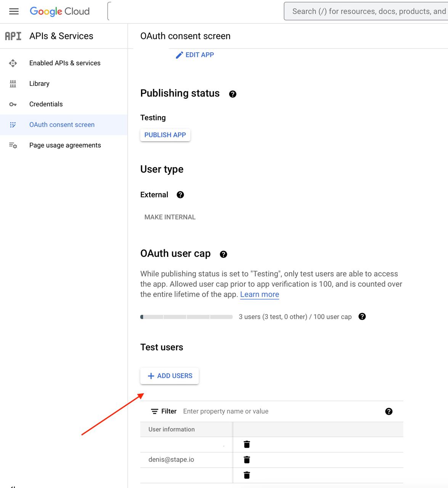Open the OAuth user cap help icon
This screenshot has height=488, width=448.
point(223,254)
